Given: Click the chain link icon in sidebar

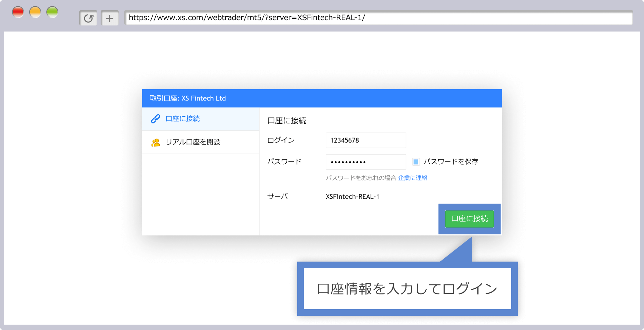Looking at the screenshot, I should [x=156, y=119].
